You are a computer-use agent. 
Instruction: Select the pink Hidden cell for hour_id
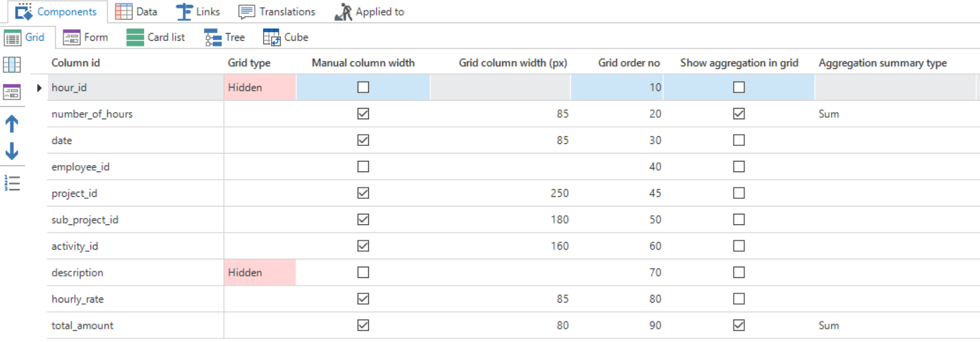click(260, 87)
